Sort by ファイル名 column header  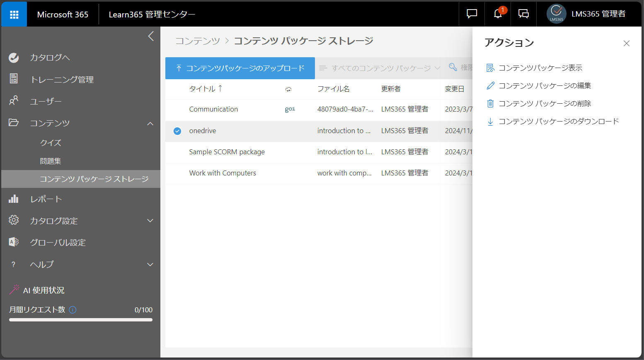334,89
